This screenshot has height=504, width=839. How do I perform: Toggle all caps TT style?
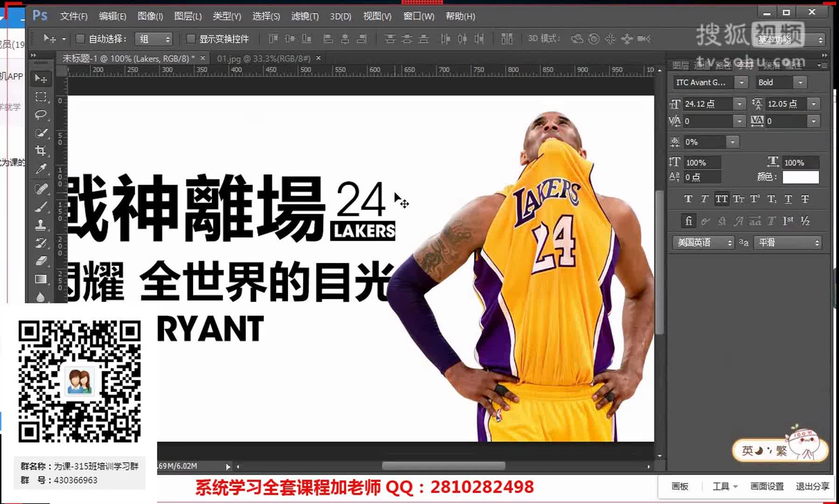pos(721,199)
